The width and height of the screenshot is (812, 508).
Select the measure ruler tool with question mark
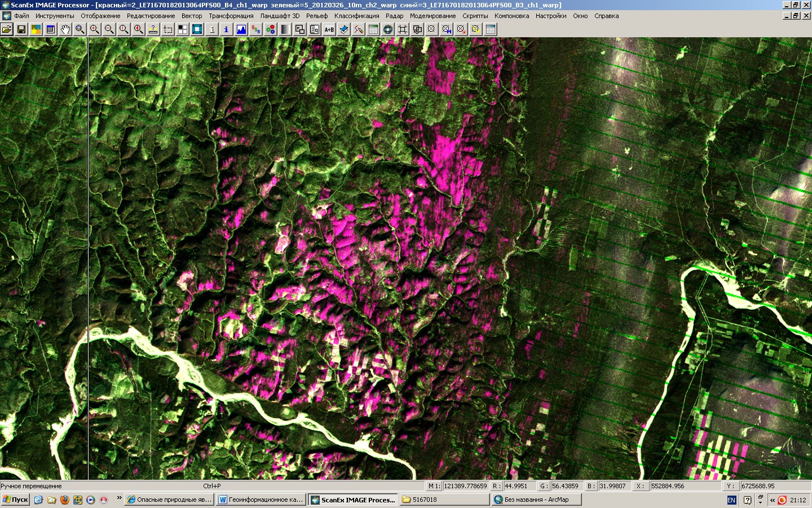(x=153, y=29)
